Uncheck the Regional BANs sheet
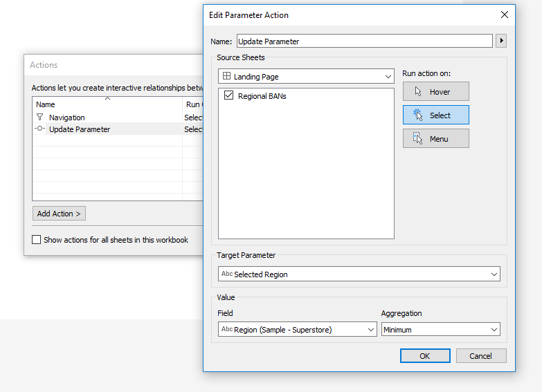This screenshot has width=542, height=392. pos(229,95)
